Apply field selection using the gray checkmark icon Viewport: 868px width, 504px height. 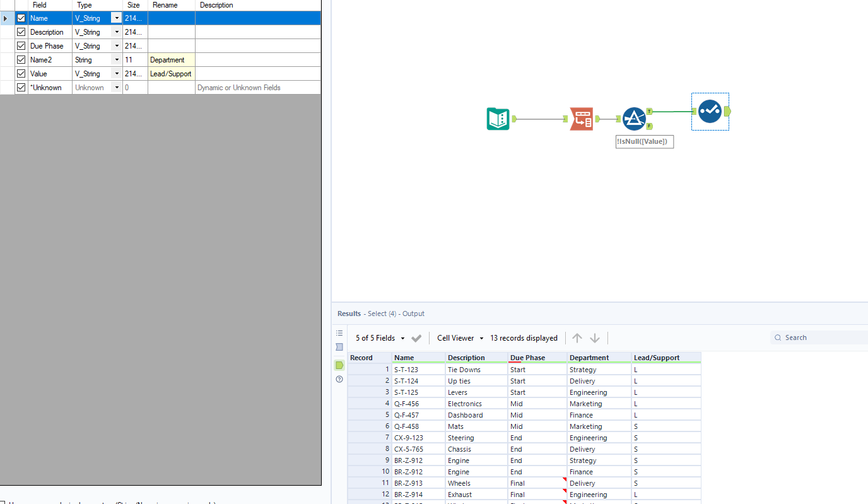[x=416, y=337]
